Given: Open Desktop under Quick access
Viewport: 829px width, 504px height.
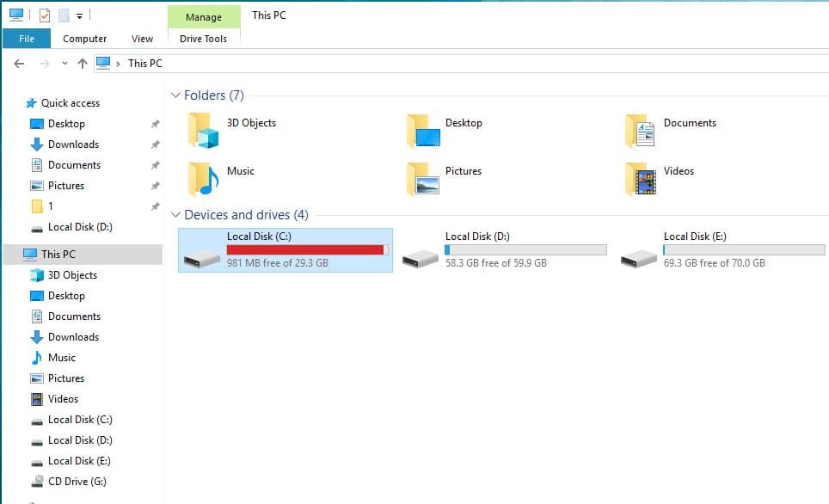Looking at the screenshot, I should pyautogui.click(x=66, y=124).
